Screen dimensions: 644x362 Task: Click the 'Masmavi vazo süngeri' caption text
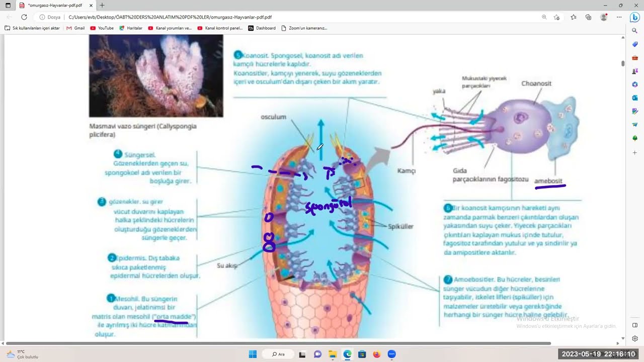143,130
